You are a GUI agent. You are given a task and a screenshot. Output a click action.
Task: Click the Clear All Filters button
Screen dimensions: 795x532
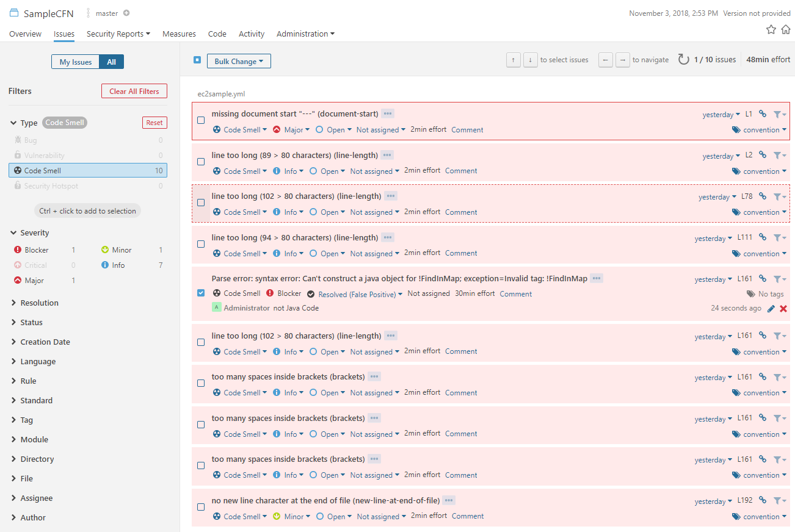(134, 92)
